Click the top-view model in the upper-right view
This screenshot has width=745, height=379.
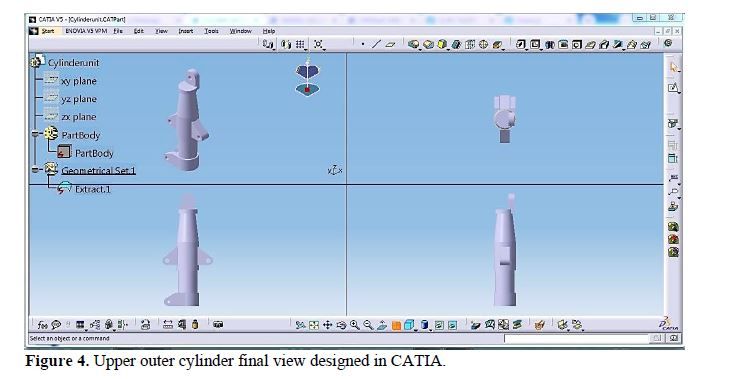pyautogui.click(x=504, y=118)
